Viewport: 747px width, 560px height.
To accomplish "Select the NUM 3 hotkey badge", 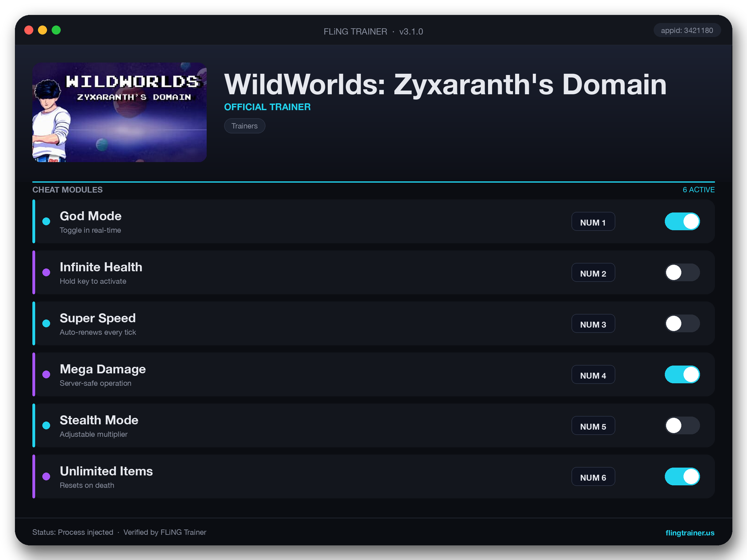I will (x=593, y=323).
